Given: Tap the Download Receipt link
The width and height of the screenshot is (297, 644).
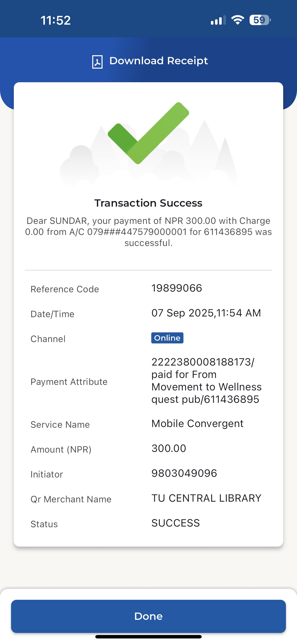Looking at the screenshot, I should 158,61.
